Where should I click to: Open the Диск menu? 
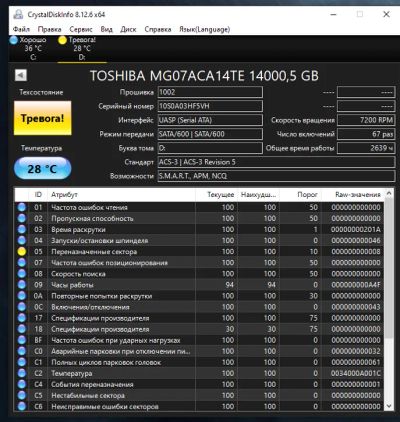pos(128,29)
